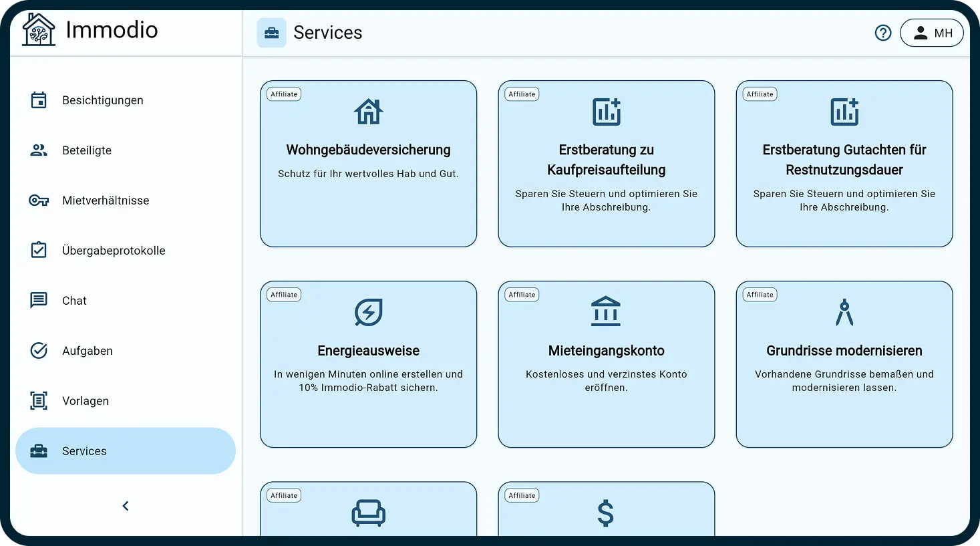Image resolution: width=980 pixels, height=546 pixels.
Task: Open the Energieausweise service title
Action: pyautogui.click(x=369, y=351)
